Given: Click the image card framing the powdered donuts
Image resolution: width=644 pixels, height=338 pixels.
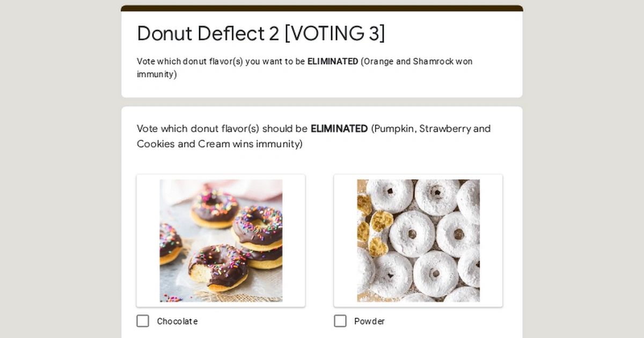Looking at the screenshot, I should click(x=418, y=240).
